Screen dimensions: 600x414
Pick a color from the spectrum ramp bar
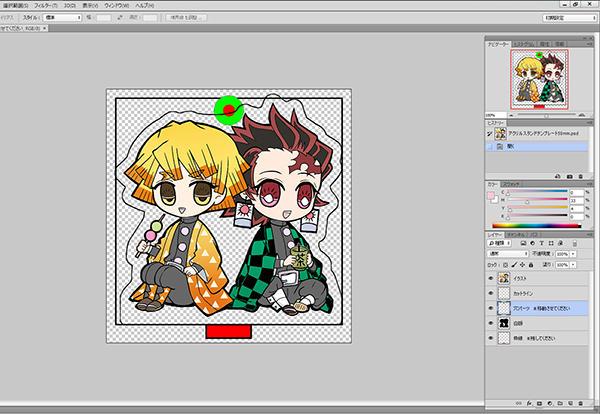coord(536,226)
